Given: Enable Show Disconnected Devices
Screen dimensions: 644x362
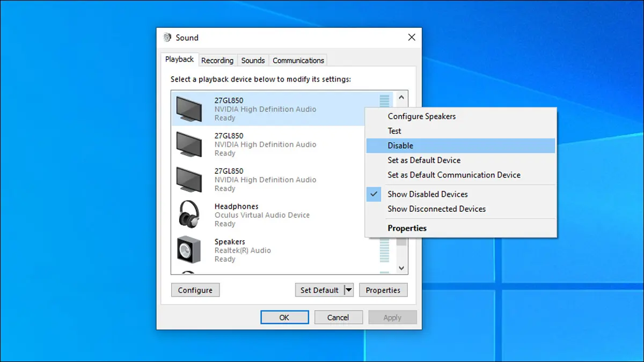Looking at the screenshot, I should pos(437,209).
